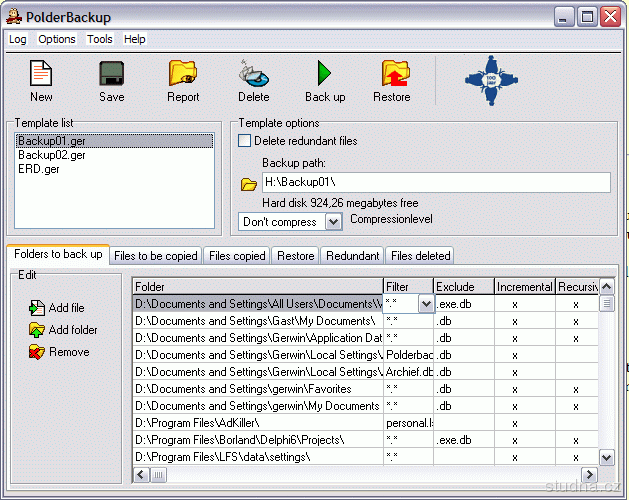
Task: Click the Delete toolbar icon
Action: coord(253,74)
